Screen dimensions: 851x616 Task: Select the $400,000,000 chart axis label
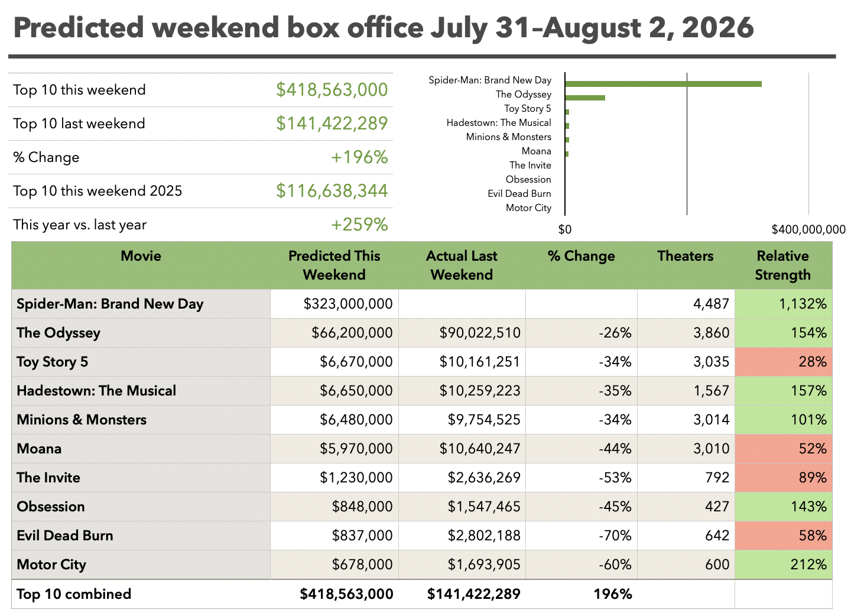808,229
